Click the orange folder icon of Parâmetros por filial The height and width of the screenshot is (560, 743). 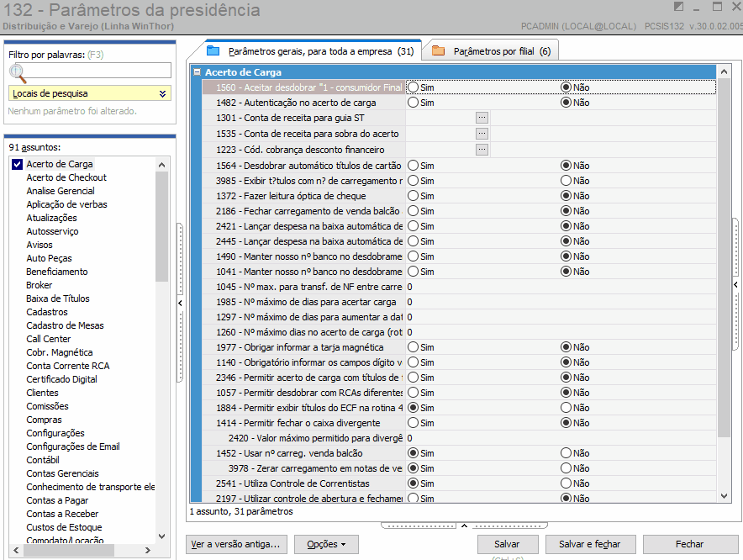coord(438,50)
